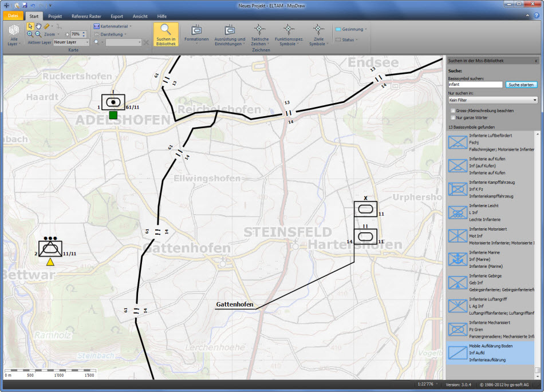Select Infanterie Luftbefördert symbol result
Image resolution: width=544 pixels, height=392 pixels.
point(491,142)
